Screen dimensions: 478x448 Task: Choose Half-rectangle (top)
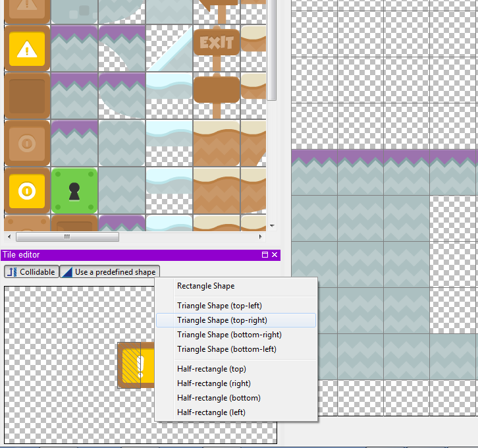pos(236,369)
